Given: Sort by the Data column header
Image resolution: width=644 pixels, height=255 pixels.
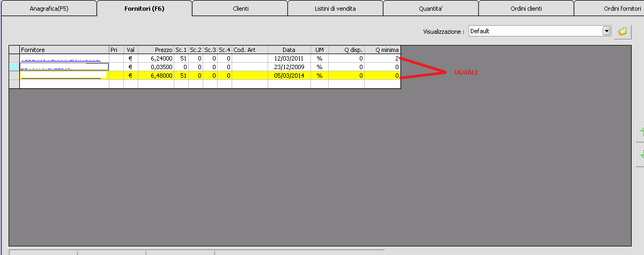Looking at the screenshot, I should pos(289,50).
